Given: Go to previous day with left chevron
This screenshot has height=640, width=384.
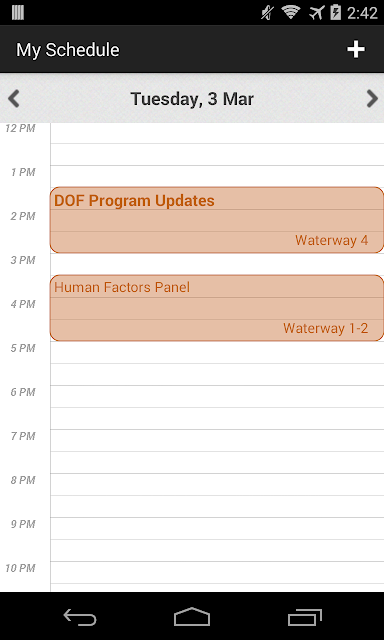Looking at the screenshot, I should click(14, 99).
